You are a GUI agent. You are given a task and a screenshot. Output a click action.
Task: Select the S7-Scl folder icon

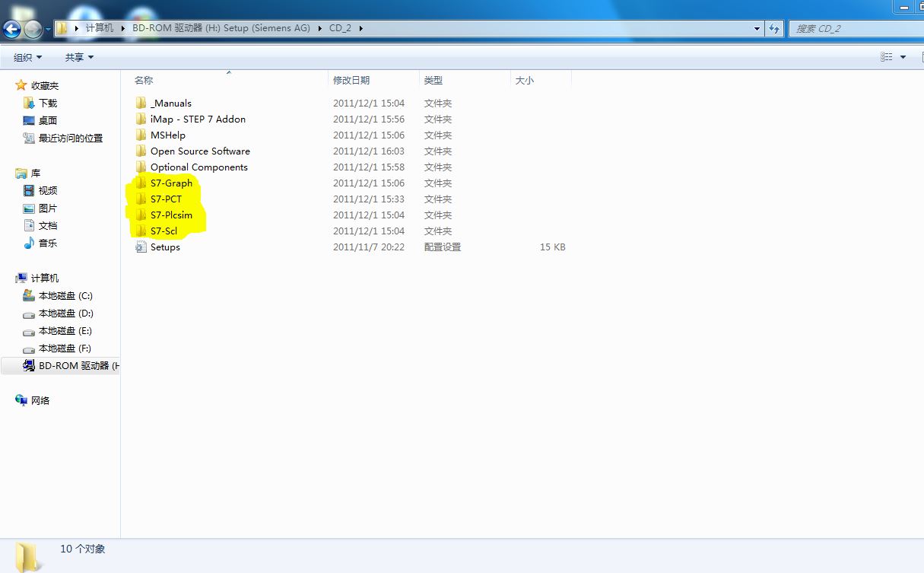pyautogui.click(x=141, y=231)
